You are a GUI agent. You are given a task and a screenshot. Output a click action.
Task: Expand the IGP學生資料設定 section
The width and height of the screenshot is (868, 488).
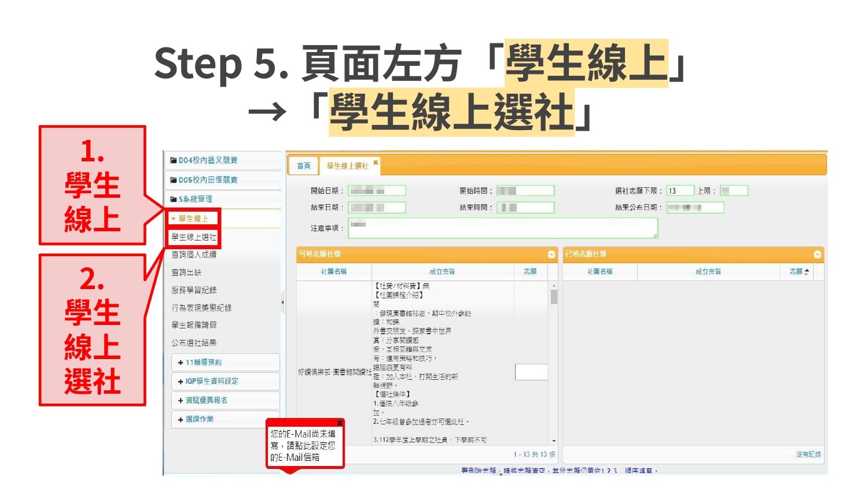click(211, 382)
